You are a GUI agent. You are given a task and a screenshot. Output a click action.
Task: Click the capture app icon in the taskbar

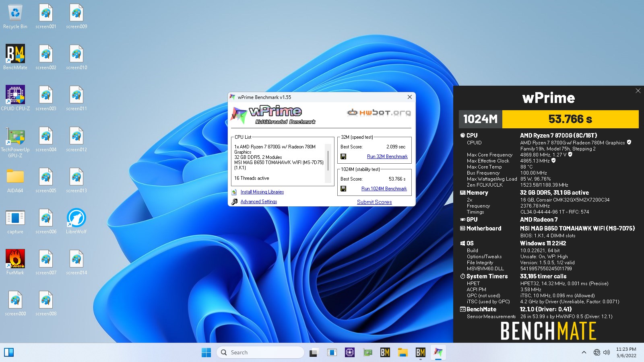pyautogui.click(x=332, y=352)
